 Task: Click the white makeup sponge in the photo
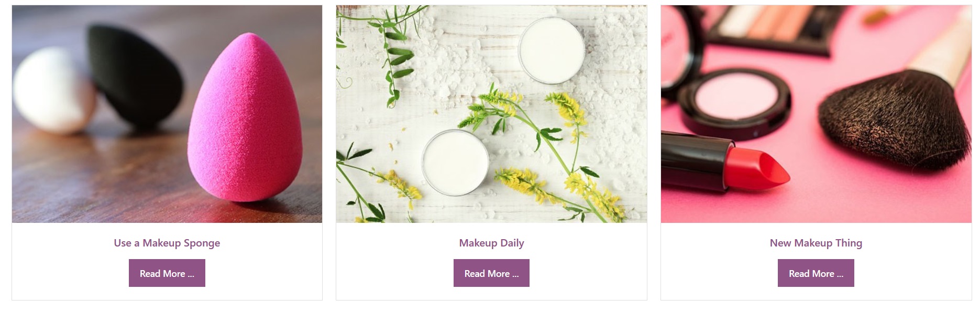click(52, 89)
